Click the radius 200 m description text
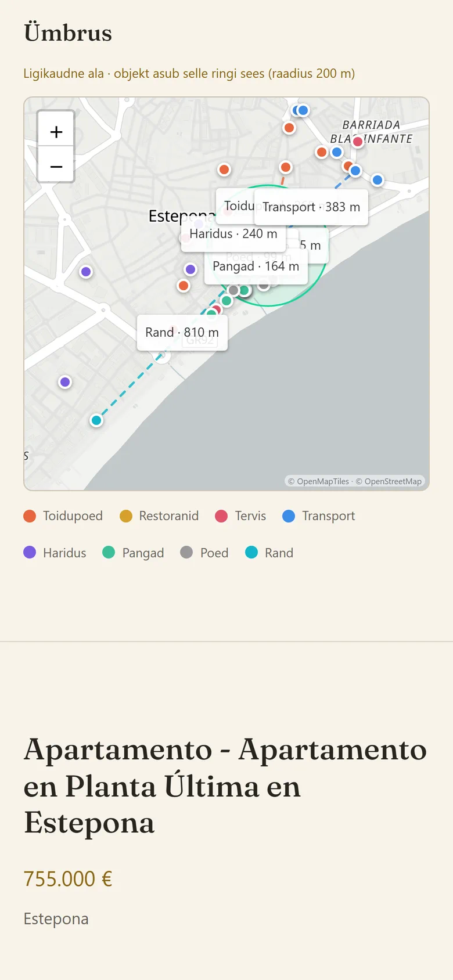The image size is (453, 980). point(189,74)
